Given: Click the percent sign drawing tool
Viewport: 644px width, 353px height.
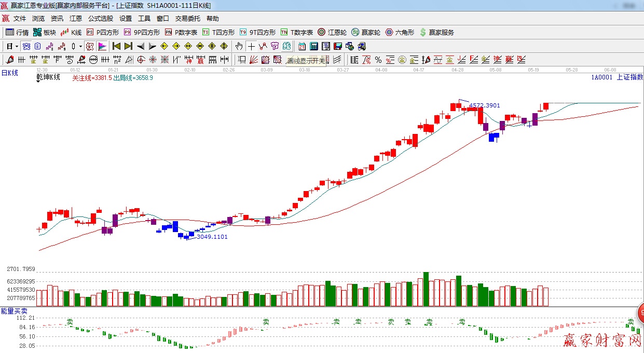Looking at the screenshot, I should 378,60.
